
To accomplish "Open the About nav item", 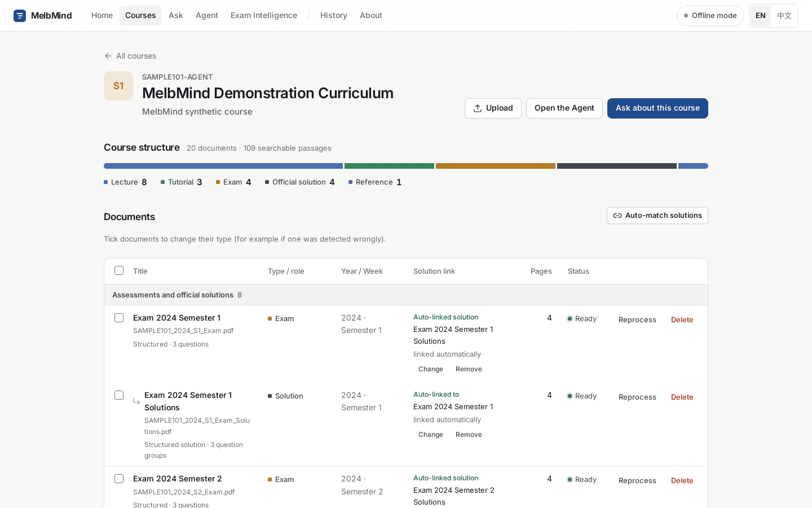I will click(371, 15).
